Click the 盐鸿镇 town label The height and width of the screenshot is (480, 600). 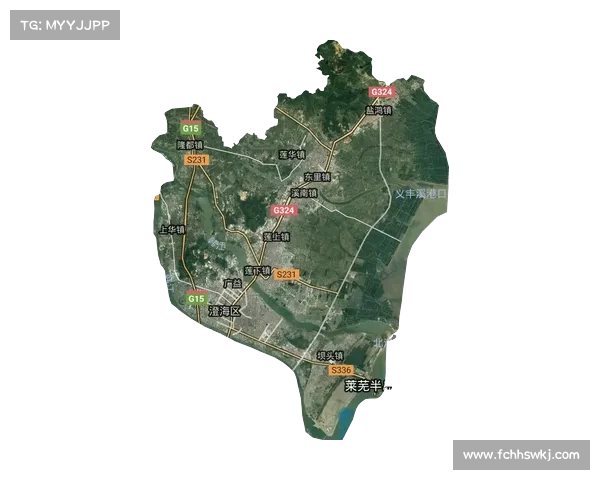pyautogui.click(x=378, y=111)
